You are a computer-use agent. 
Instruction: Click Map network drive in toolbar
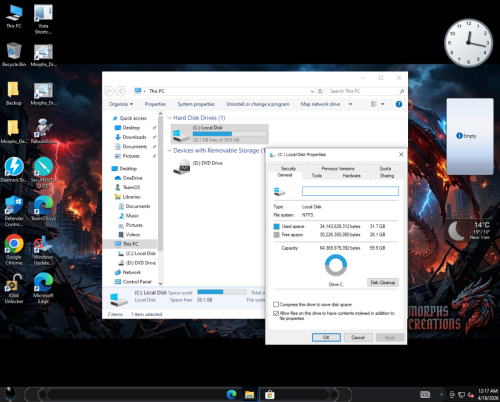pyautogui.click(x=320, y=104)
